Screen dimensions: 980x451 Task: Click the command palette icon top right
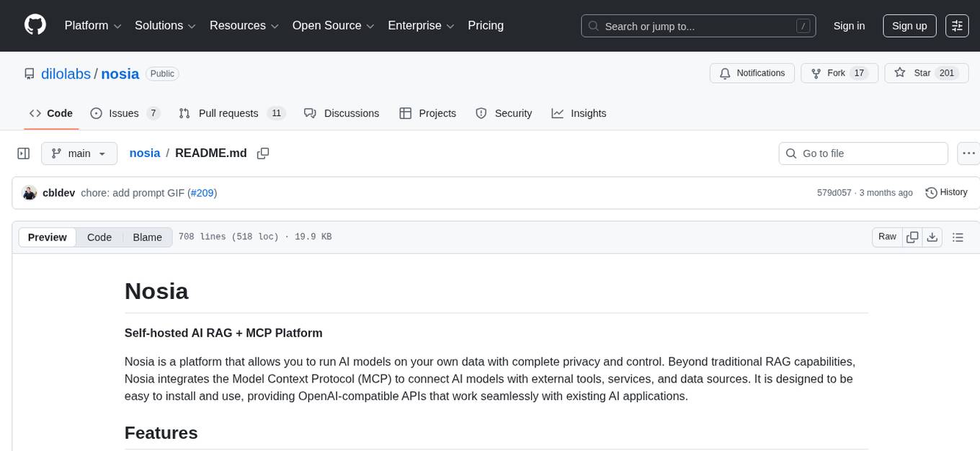(956, 25)
